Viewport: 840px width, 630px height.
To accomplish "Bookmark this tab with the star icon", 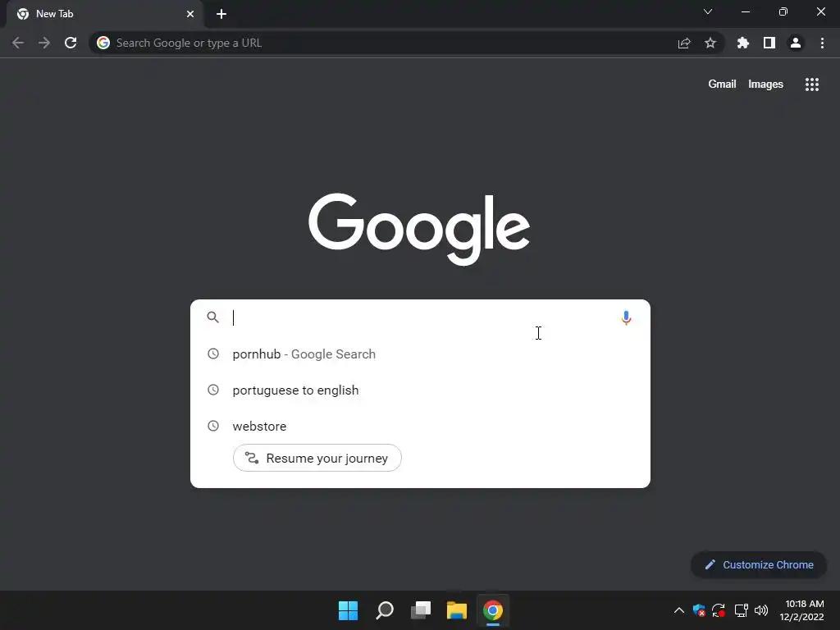I will (x=710, y=43).
